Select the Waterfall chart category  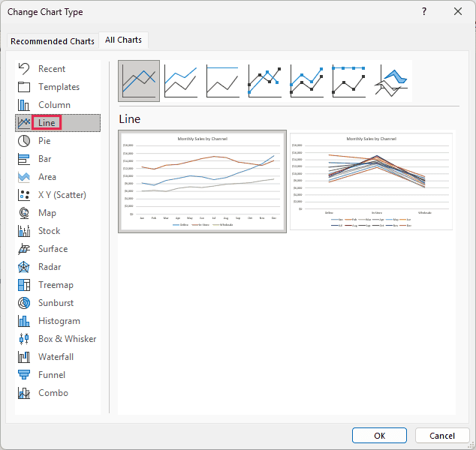pos(58,357)
